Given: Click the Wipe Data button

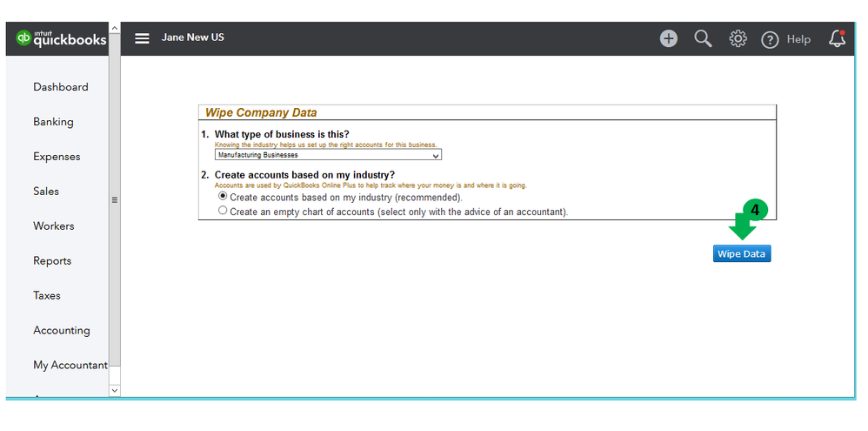Looking at the screenshot, I should 742,253.
